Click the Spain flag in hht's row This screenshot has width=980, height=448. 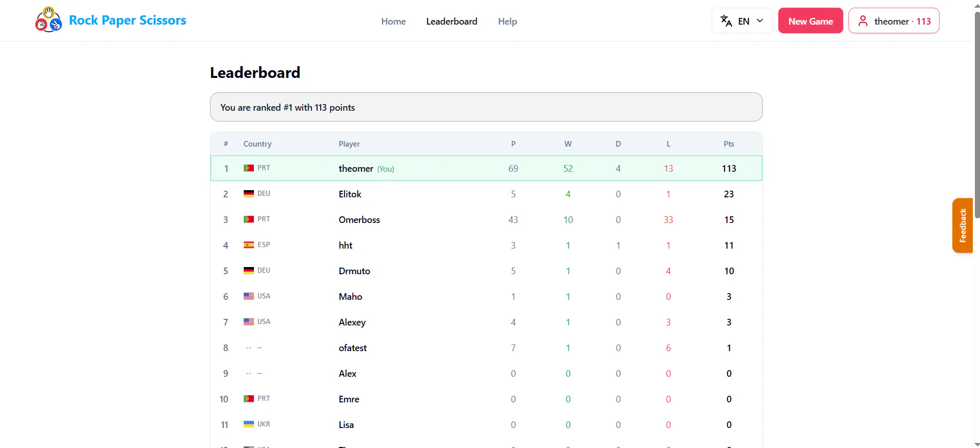(249, 245)
